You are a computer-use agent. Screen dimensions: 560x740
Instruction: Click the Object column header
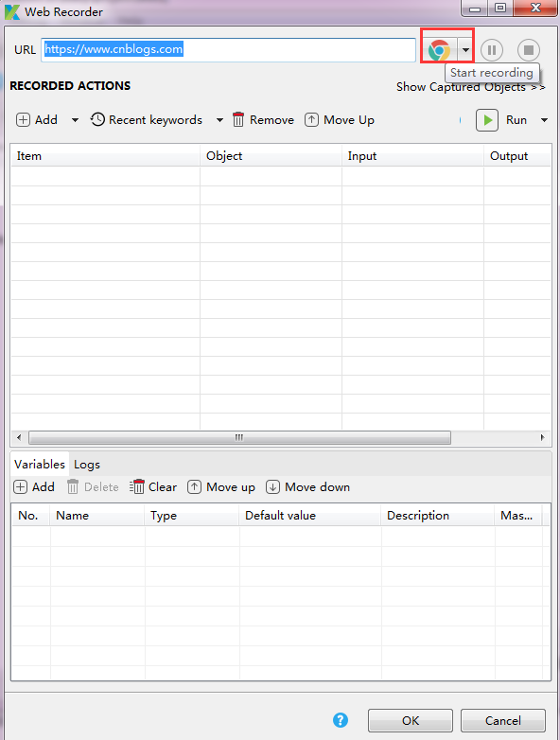[271, 156]
